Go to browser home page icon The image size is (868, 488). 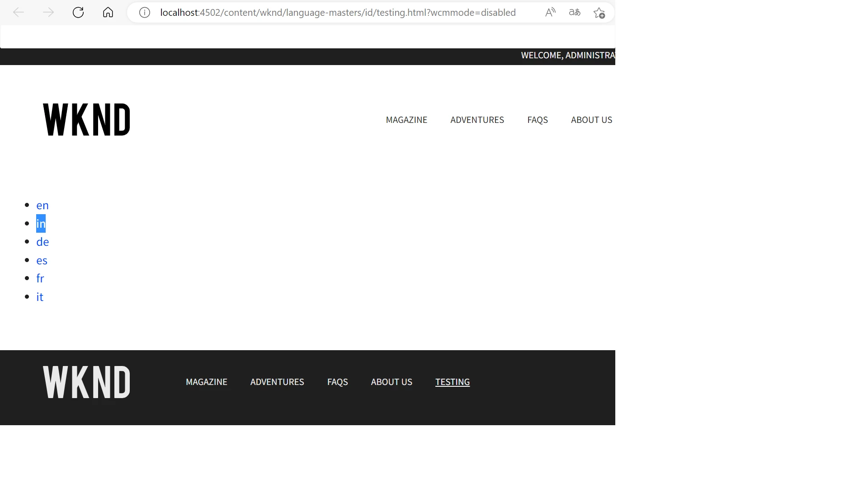108,12
